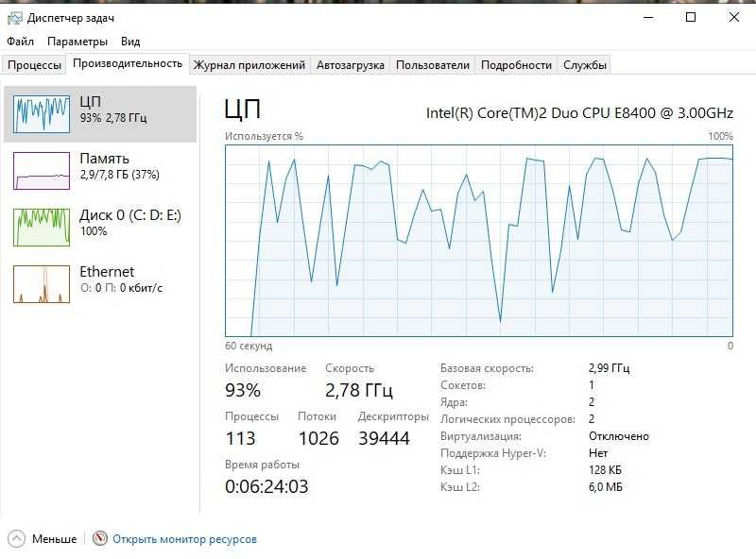Image resolution: width=756 pixels, height=559 pixels.
Task: Switch to Журнал приложений tab
Action: click(249, 65)
